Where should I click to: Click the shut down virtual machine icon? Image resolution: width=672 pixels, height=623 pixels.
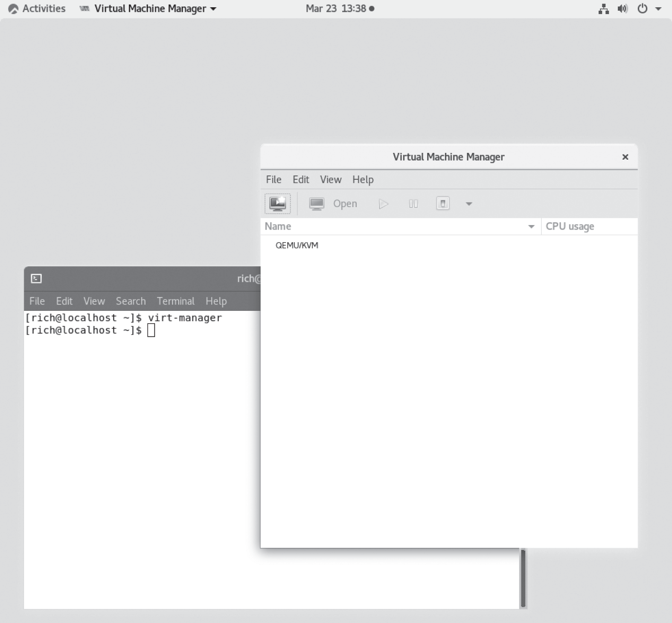pos(443,204)
